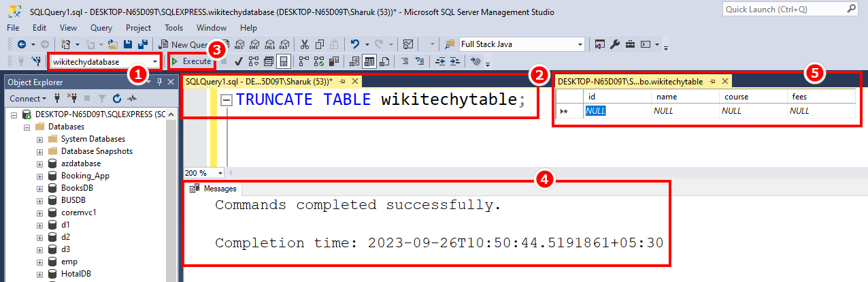Click the Cut scissors icon
Image resolution: width=868 pixels, height=282 pixels.
pyautogui.click(x=304, y=44)
